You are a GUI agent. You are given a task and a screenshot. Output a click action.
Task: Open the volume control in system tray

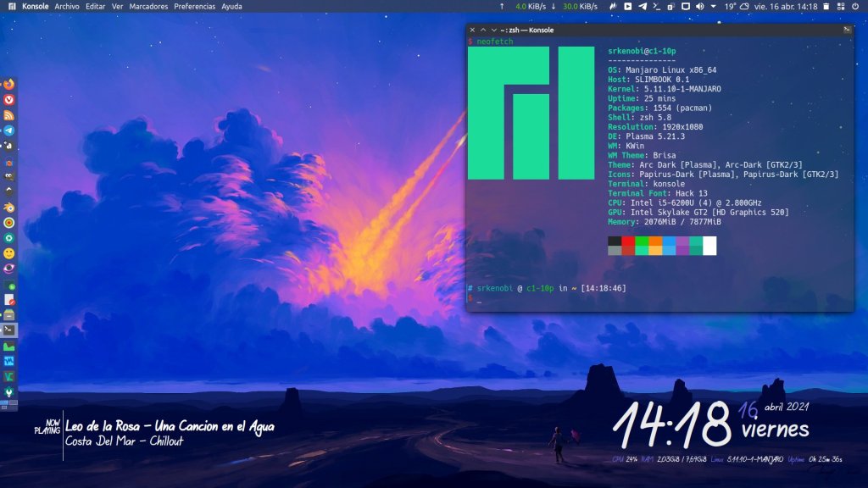(x=699, y=7)
